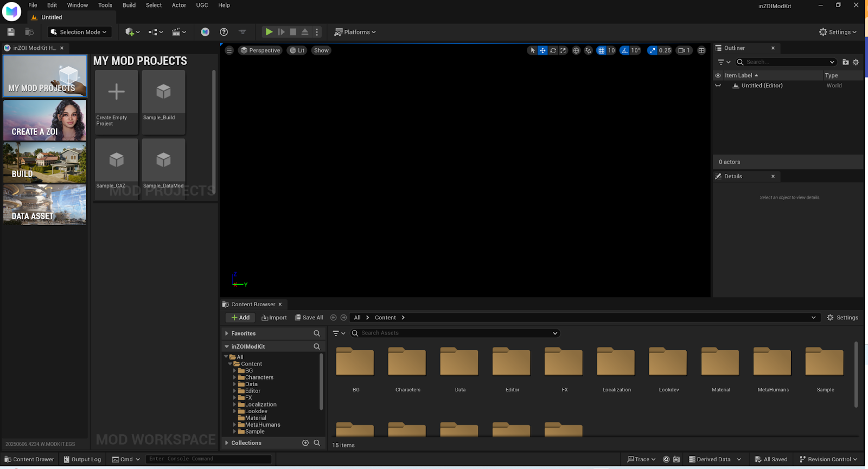The height and width of the screenshot is (469, 868).
Task: Open the Tools menu
Action: point(105,5)
